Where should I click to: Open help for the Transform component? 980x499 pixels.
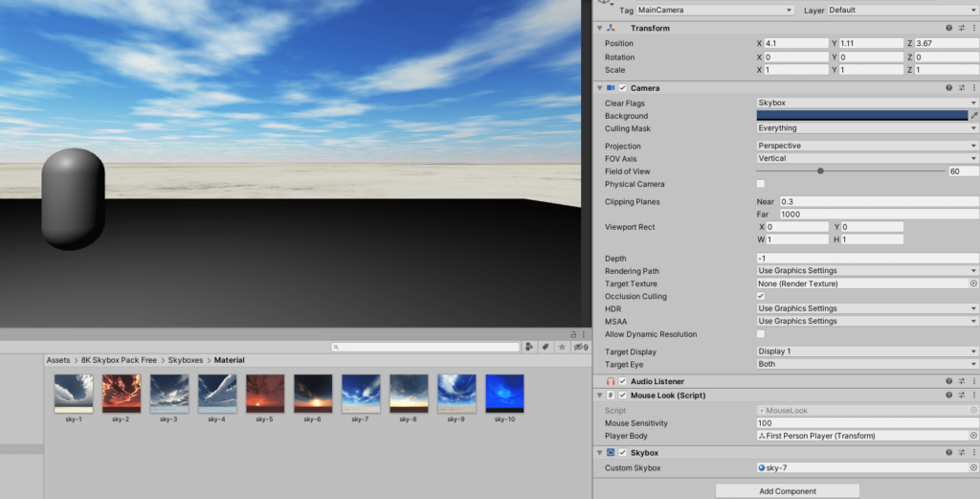tap(948, 28)
